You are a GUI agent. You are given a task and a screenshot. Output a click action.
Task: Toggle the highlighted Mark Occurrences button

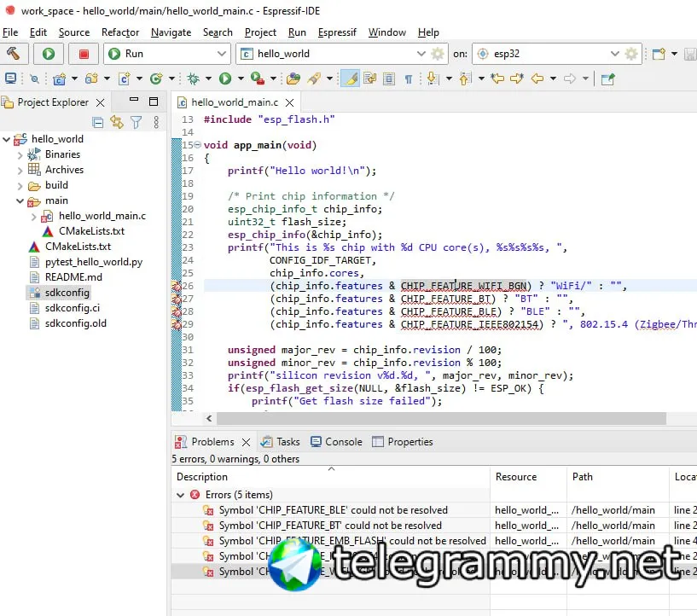[x=350, y=78]
